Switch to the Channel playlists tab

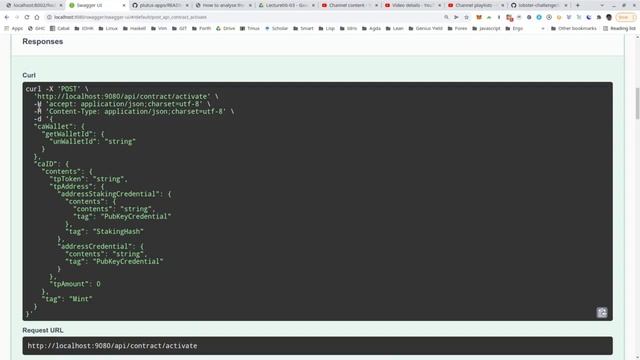click(476, 5)
